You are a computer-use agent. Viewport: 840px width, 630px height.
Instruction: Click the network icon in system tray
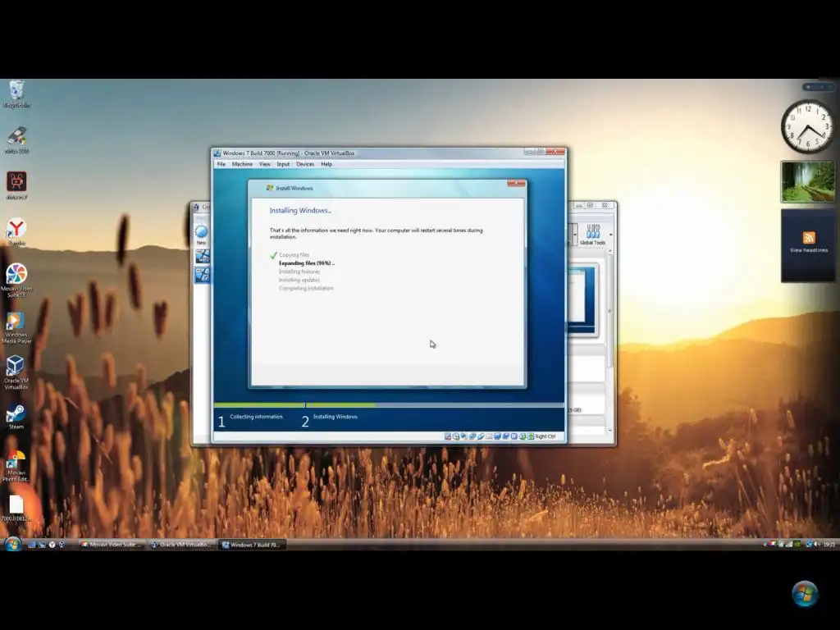coord(810,545)
